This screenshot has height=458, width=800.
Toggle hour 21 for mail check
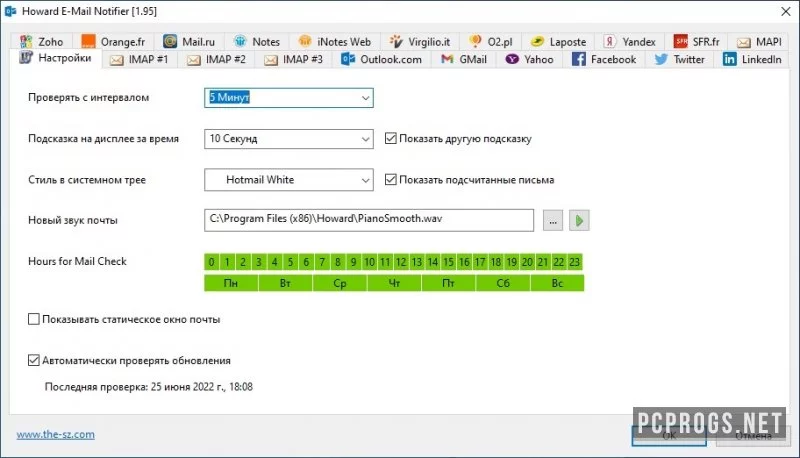(543, 262)
